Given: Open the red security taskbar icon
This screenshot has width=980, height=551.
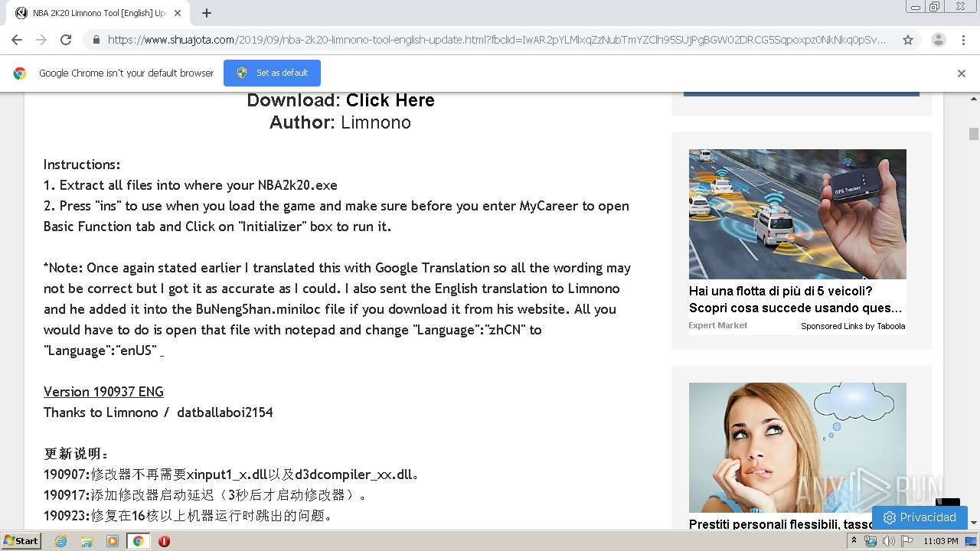Looking at the screenshot, I should click(x=164, y=541).
